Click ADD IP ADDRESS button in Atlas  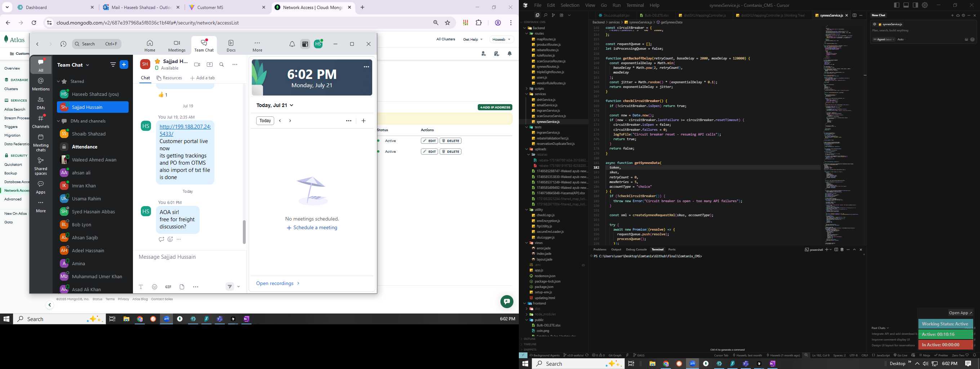pyautogui.click(x=495, y=107)
